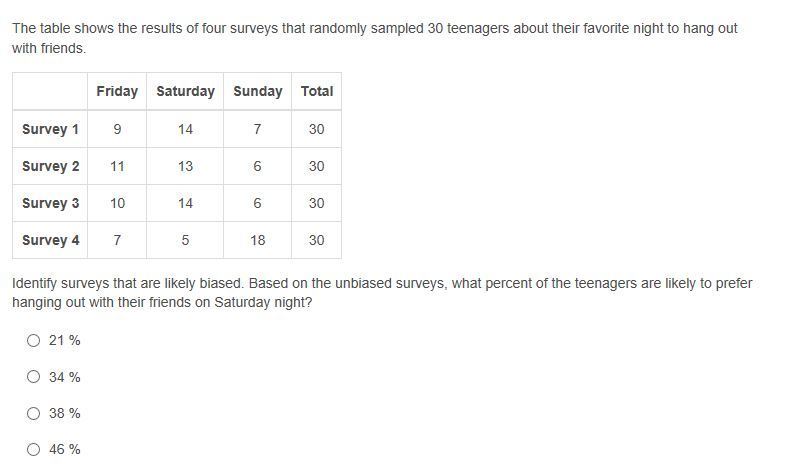Click the Saturday column header
This screenshot has width=792, height=467.
coord(185,91)
